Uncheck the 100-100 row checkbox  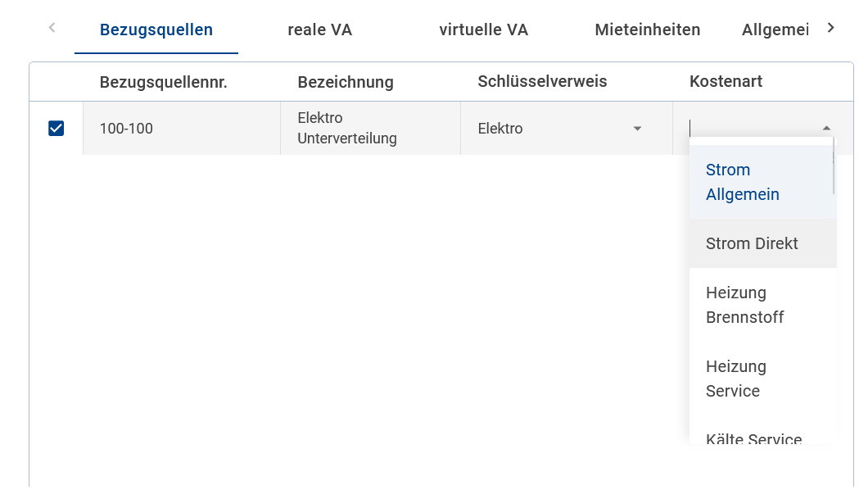tap(57, 128)
